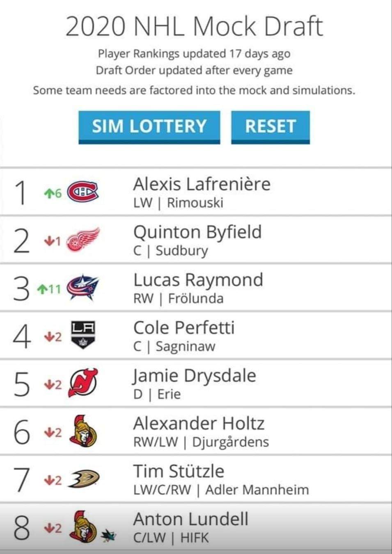Image resolution: width=392 pixels, height=554 pixels.
Task: Click the Ottawa Senators logo at pick 6
Action: coord(83,431)
